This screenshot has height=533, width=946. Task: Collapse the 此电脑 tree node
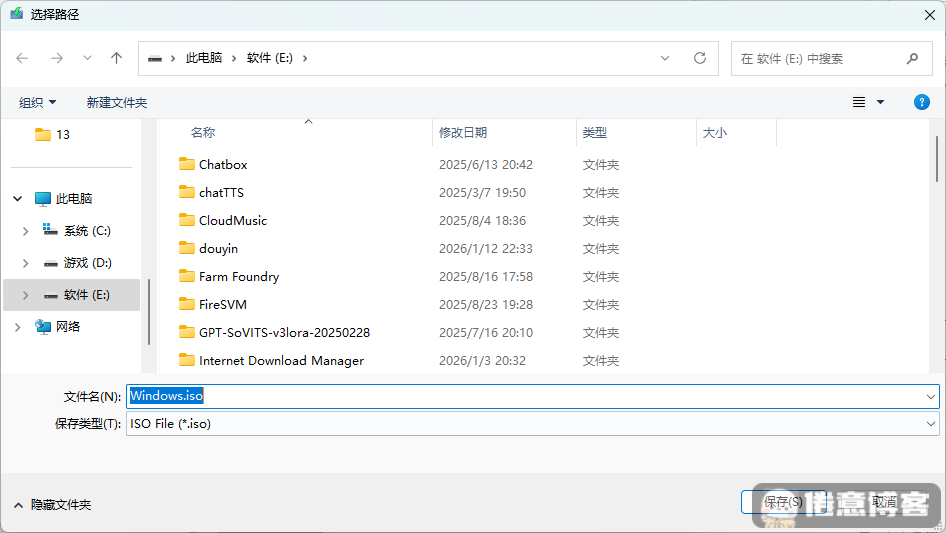[x=17, y=199]
